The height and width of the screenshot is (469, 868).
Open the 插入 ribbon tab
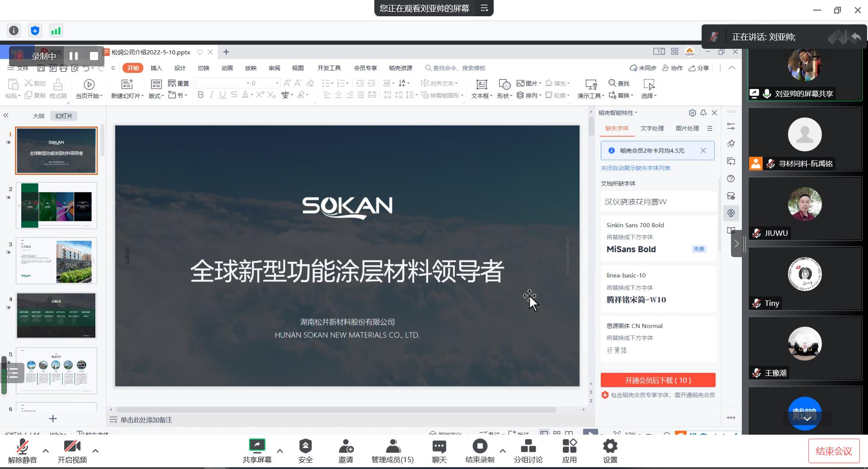click(x=156, y=68)
